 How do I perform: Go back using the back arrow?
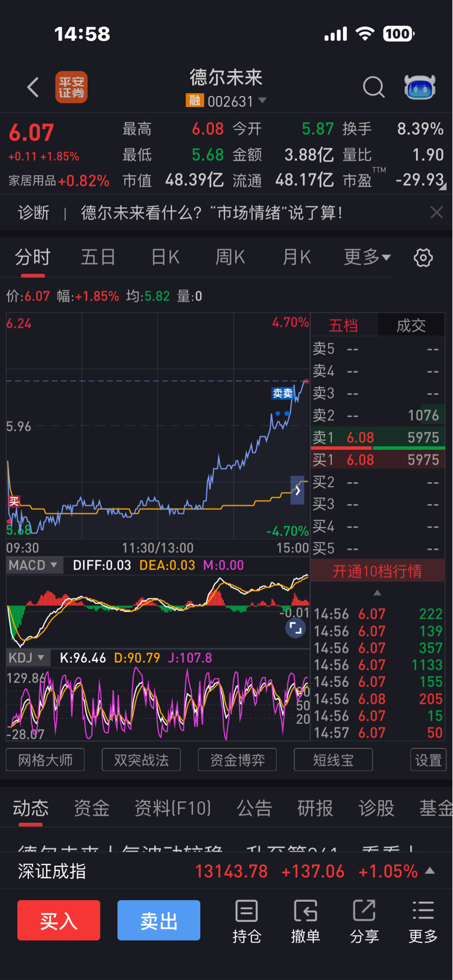(x=33, y=87)
